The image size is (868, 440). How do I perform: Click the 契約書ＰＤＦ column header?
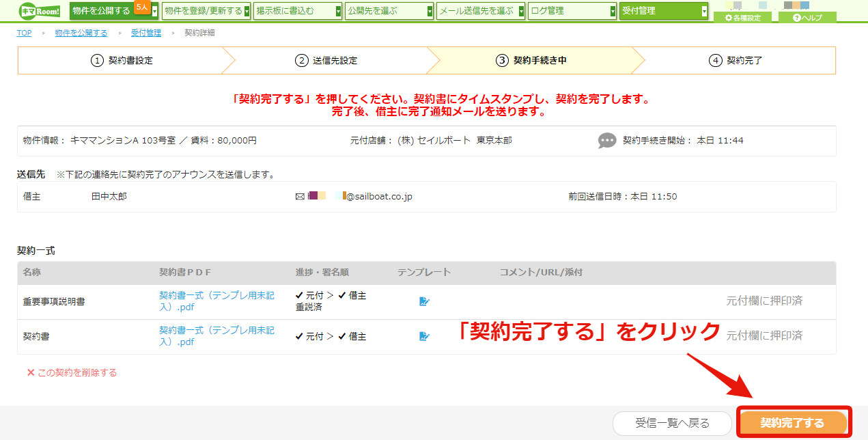pos(185,273)
